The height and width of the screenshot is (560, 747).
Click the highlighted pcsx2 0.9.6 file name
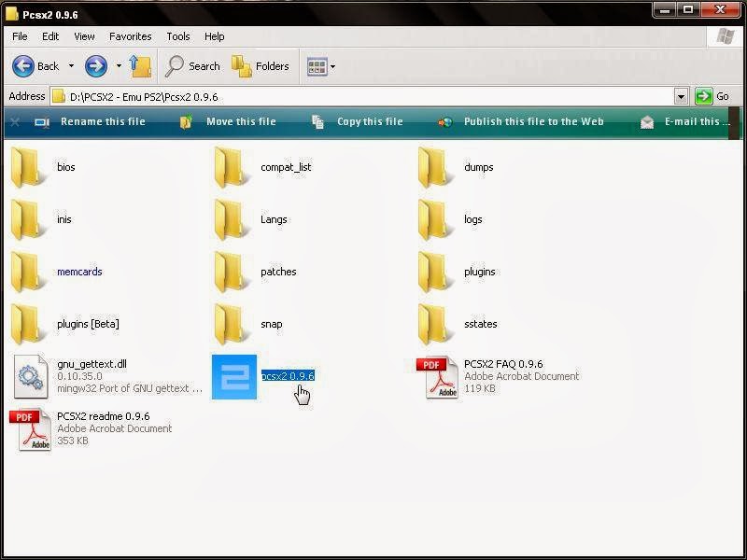pos(288,376)
